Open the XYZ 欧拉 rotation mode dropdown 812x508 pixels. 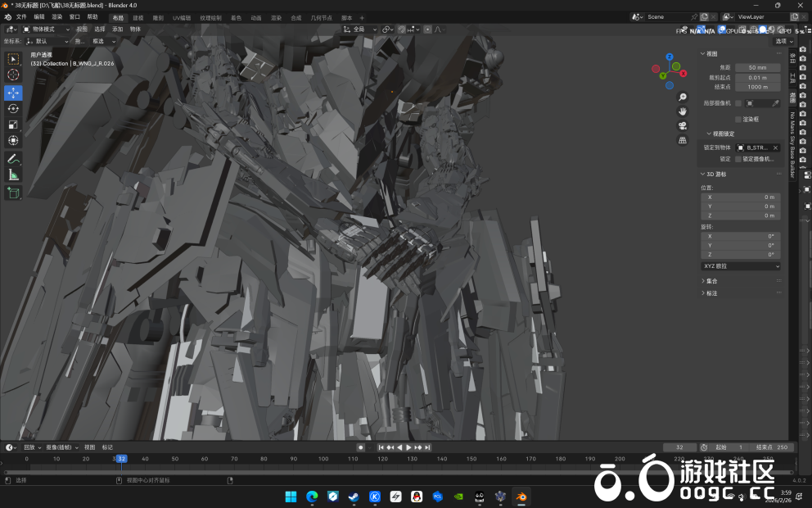pos(742,266)
